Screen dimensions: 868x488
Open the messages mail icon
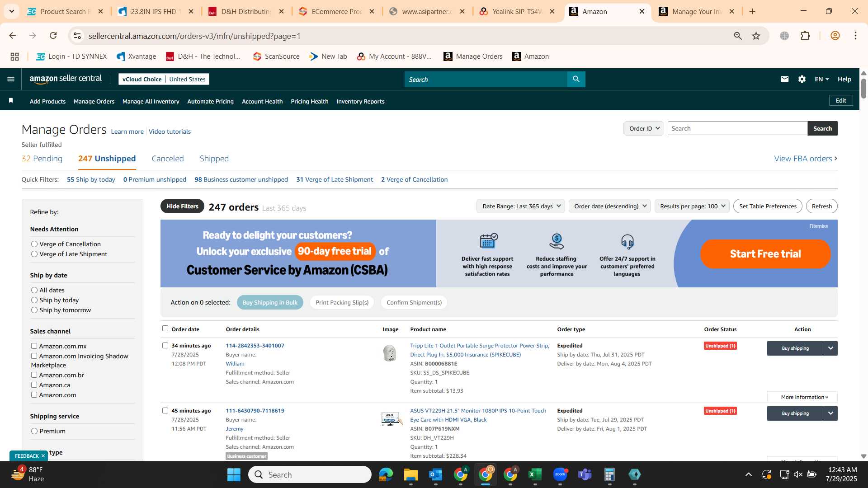click(784, 79)
